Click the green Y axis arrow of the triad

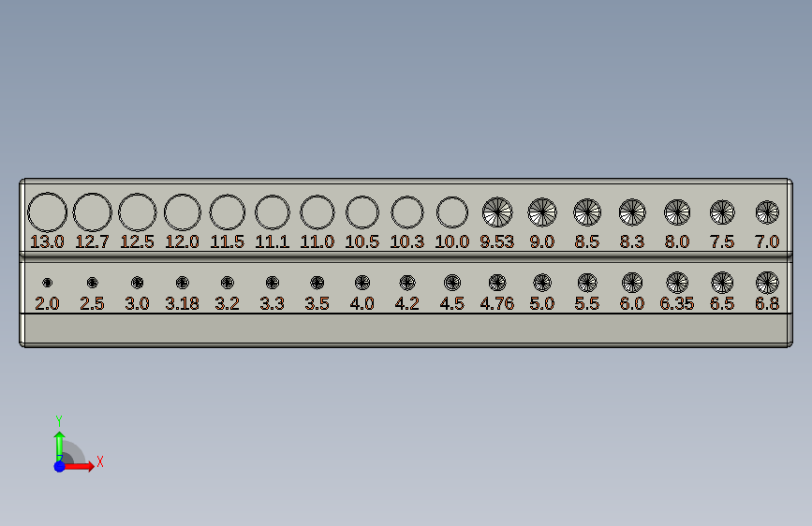pos(59,446)
